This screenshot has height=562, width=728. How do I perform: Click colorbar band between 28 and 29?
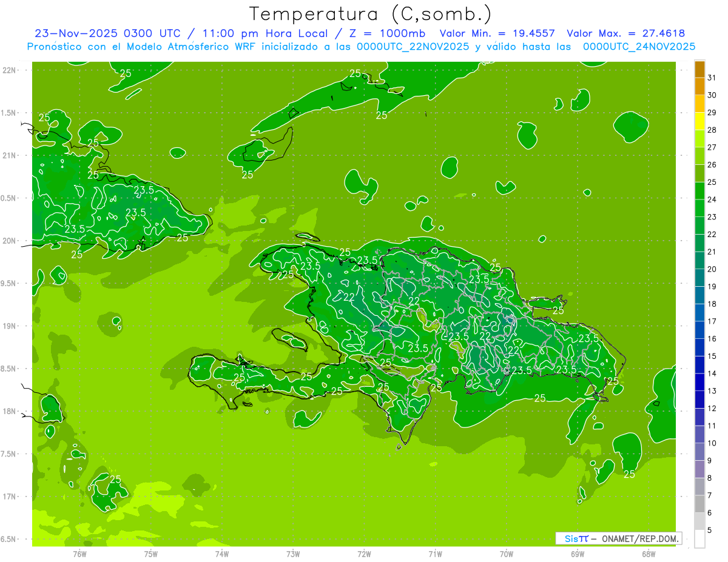tap(699, 121)
